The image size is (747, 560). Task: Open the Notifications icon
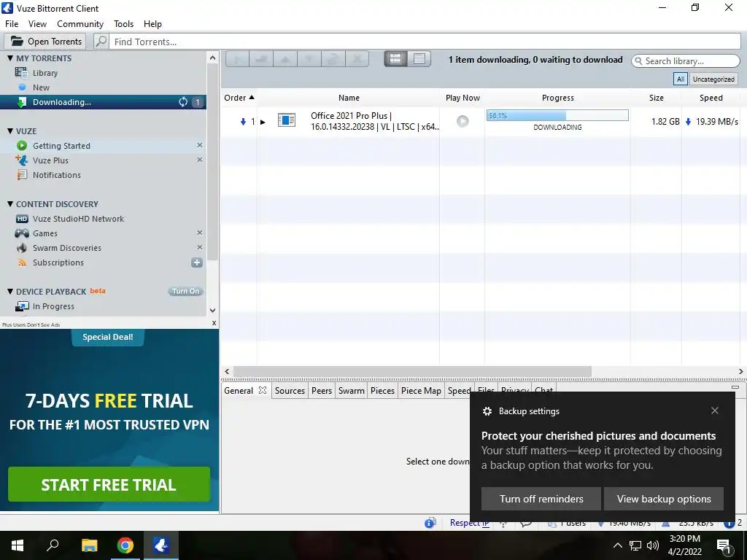click(x=22, y=175)
